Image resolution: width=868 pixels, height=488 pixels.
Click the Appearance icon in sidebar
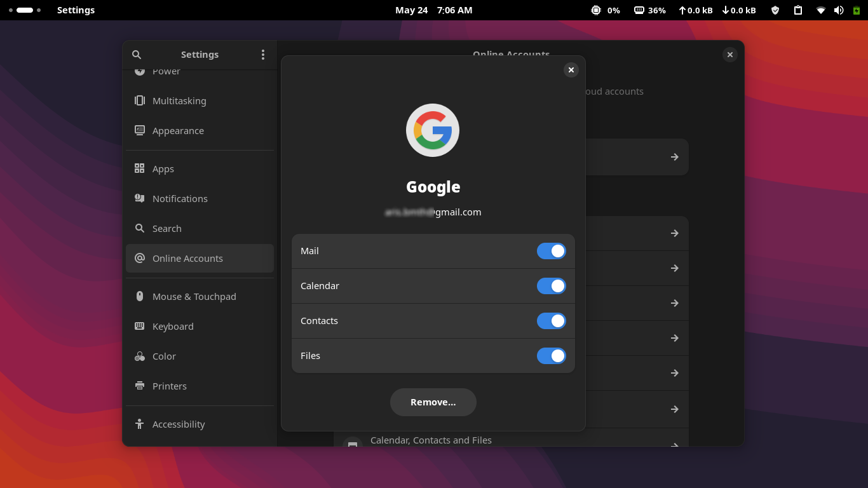pos(140,130)
